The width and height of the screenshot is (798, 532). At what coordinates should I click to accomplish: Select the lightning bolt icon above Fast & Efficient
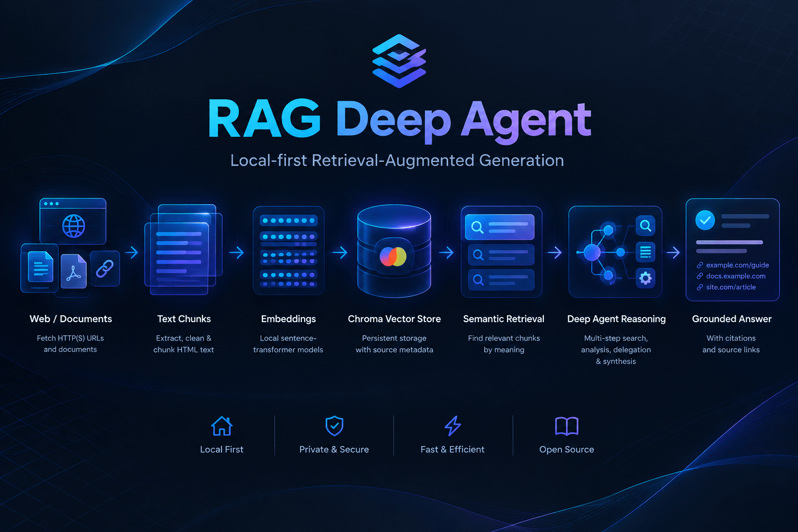453,426
